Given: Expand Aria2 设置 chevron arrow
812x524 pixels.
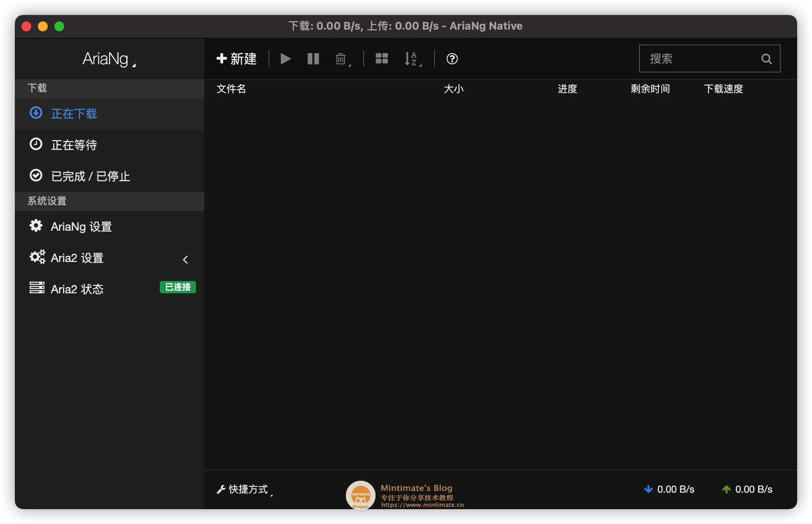Looking at the screenshot, I should 185,260.
